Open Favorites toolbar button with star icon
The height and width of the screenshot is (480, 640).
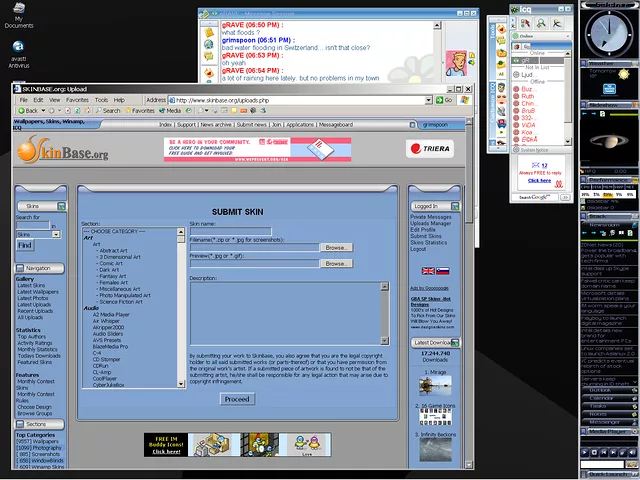coord(140,111)
